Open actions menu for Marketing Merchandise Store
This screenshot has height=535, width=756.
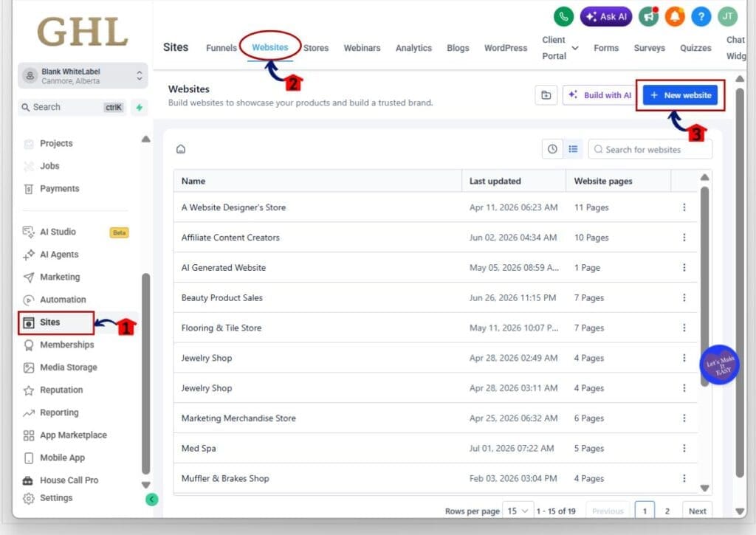pos(684,418)
